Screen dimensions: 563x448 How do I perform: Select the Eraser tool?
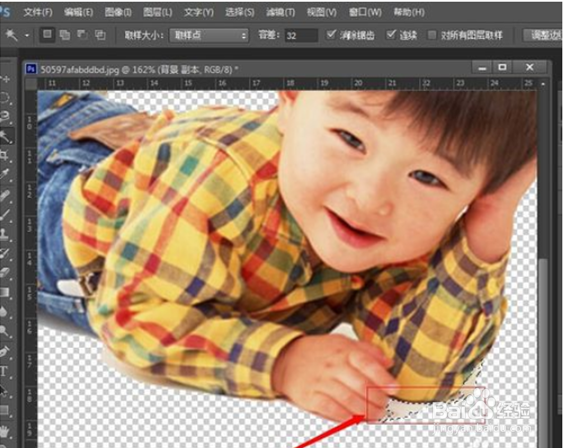pyautogui.click(x=5, y=273)
